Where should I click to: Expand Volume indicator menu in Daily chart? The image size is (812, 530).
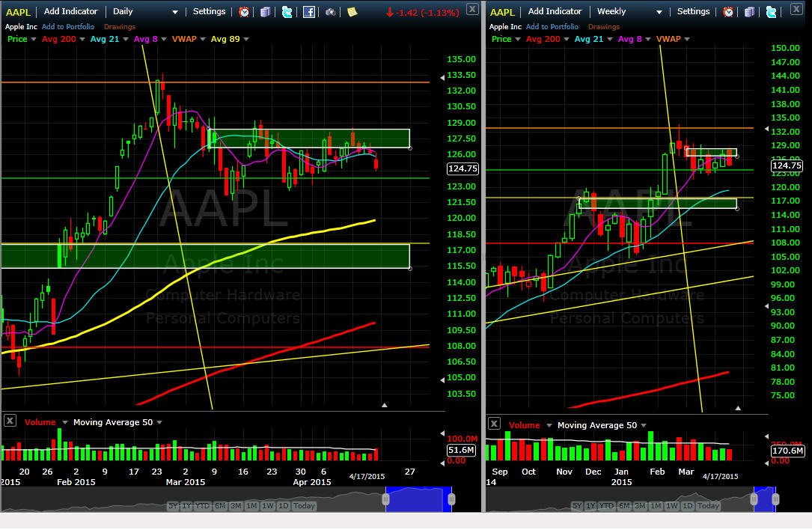(x=64, y=423)
